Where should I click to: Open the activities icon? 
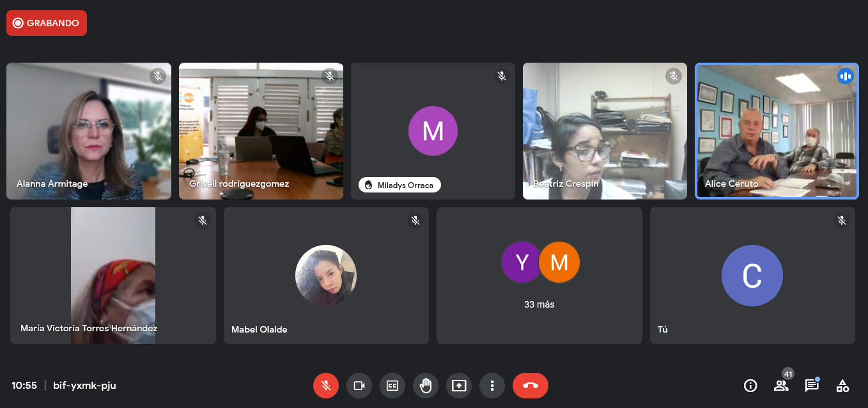click(843, 386)
